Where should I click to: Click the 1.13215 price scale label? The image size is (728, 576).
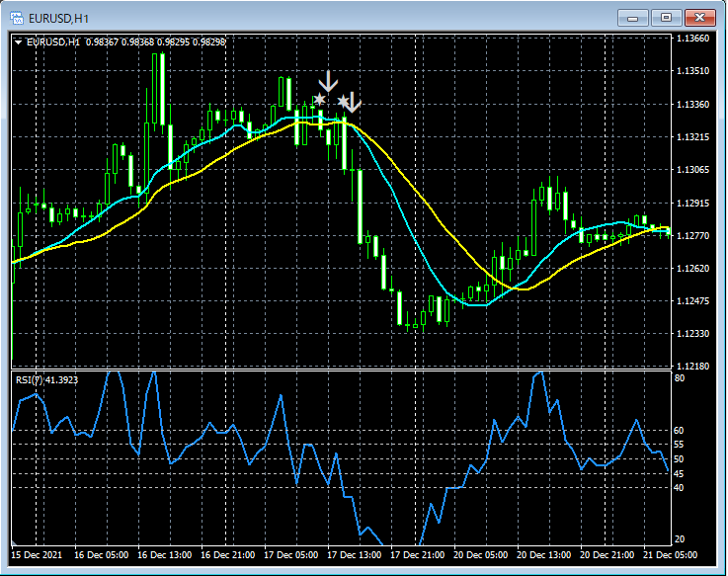click(x=693, y=137)
